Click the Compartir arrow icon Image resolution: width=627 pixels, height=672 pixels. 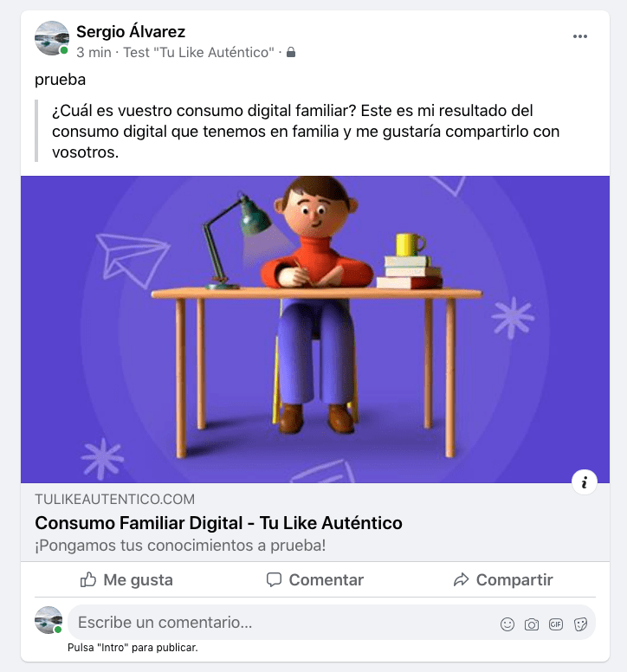461,579
